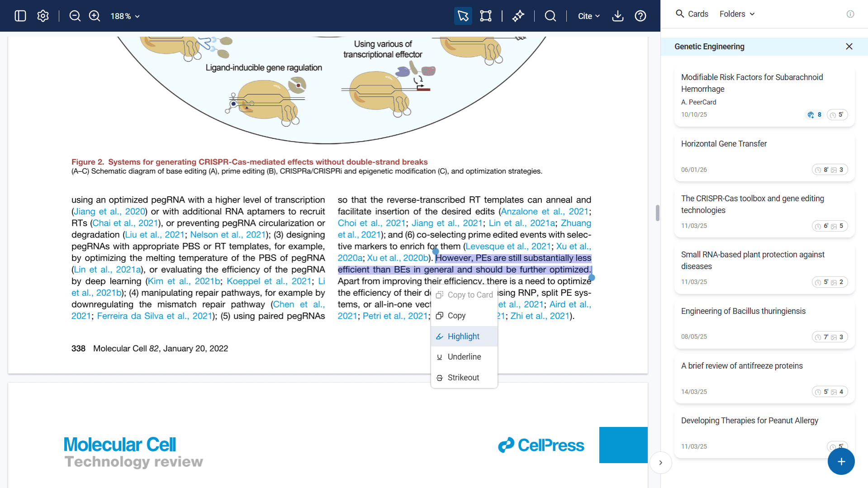
Task: Click the AI sparkle wand icon
Action: coord(518,16)
